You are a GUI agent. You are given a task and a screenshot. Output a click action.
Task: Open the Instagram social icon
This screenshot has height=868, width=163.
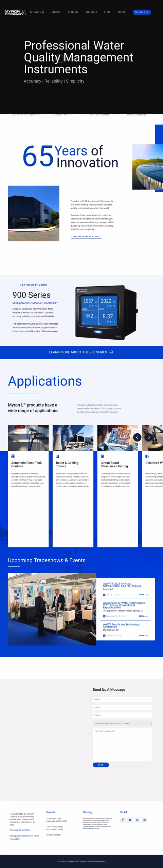[144, 820]
